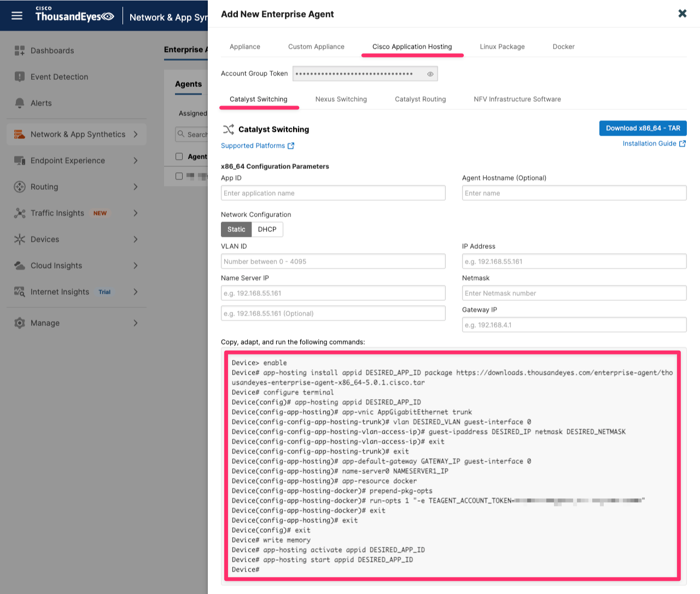This screenshot has width=700, height=594.
Task: Open Event Detection in the sidebar
Action: click(x=59, y=77)
